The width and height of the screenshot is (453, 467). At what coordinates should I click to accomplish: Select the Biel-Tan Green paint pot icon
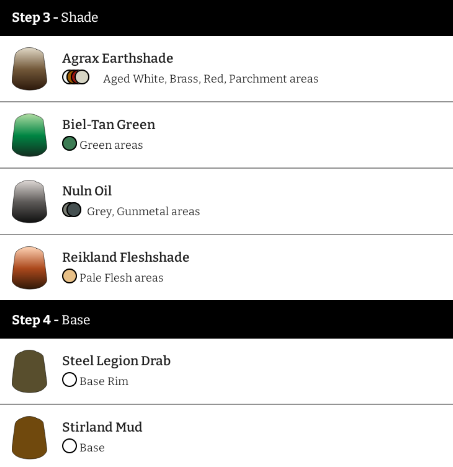click(x=29, y=135)
